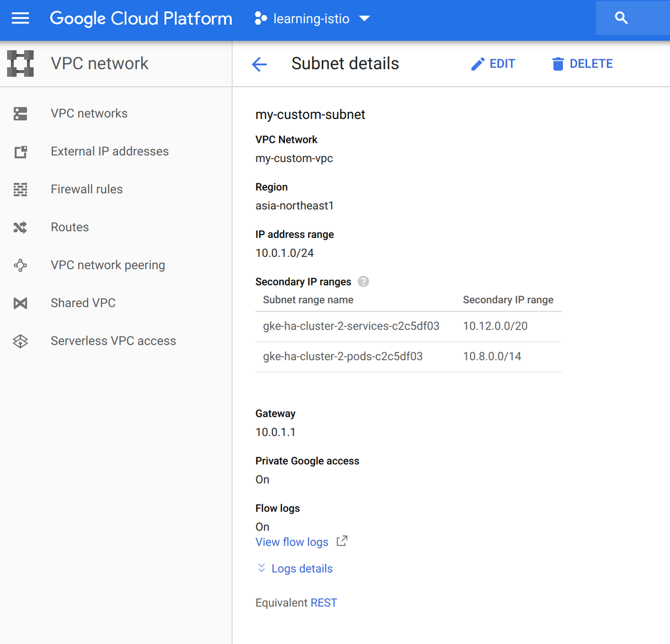Viewport: 670px width, 644px height.
Task: Click the Secondary IP ranges help icon
Action: pos(363,282)
